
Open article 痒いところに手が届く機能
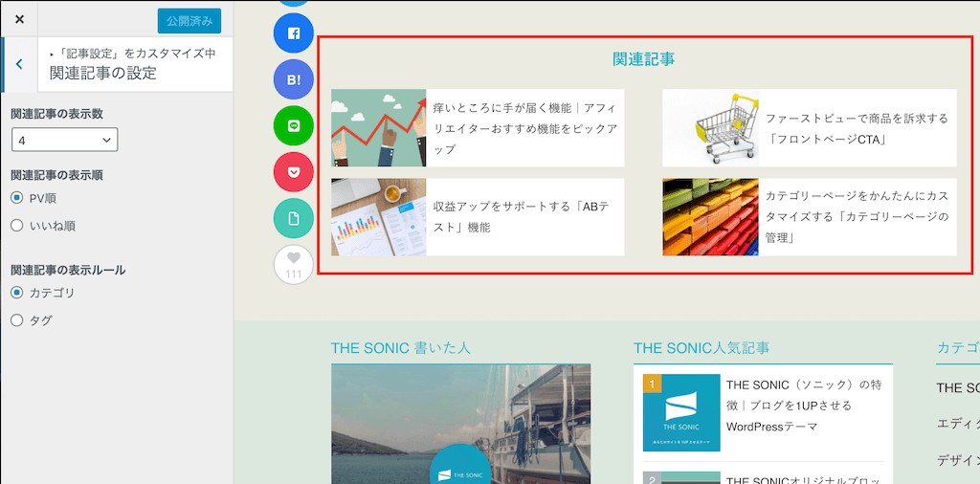pyautogui.click(x=525, y=128)
